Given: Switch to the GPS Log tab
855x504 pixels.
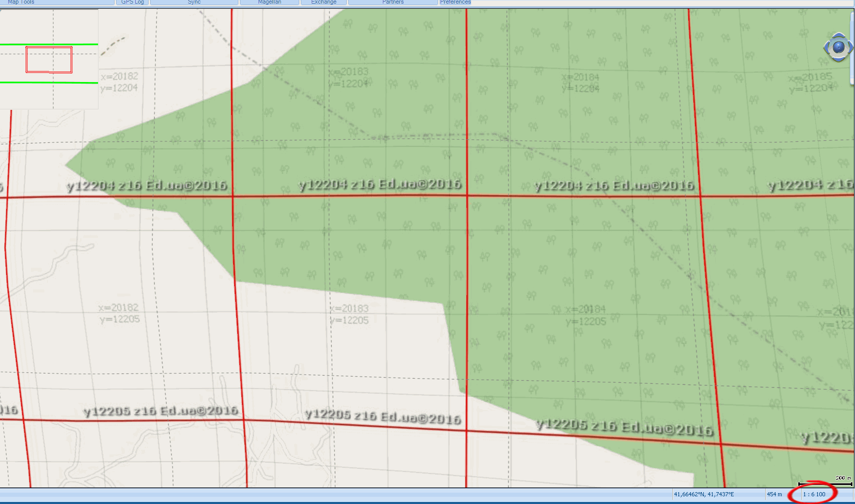Looking at the screenshot, I should (x=133, y=2).
